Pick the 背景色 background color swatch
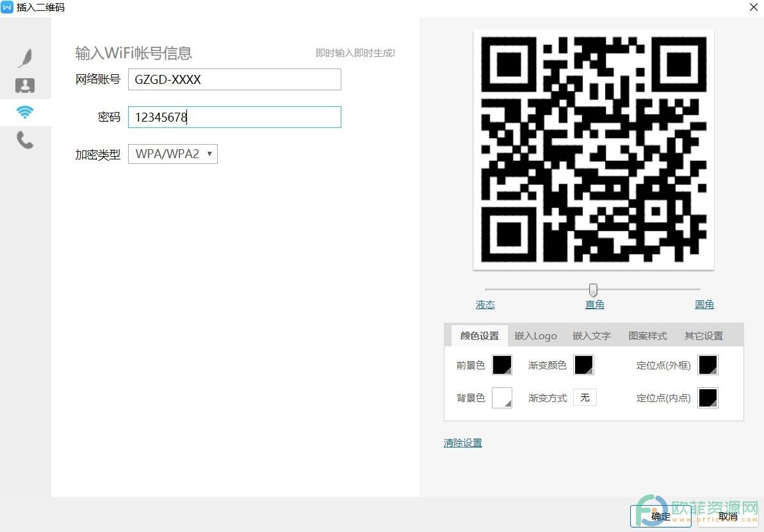Viewport: 764px width, 532px height. pyautogui.click(x=502, y=398)
